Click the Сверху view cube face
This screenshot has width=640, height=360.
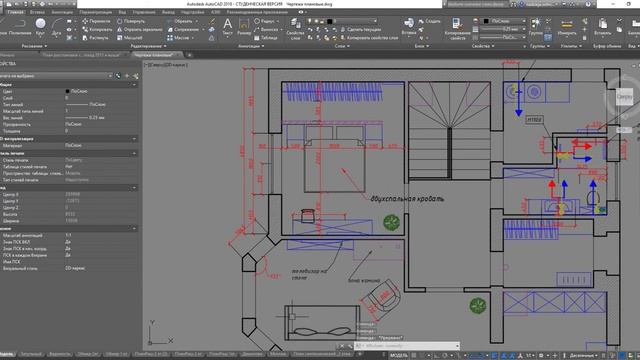624,97
